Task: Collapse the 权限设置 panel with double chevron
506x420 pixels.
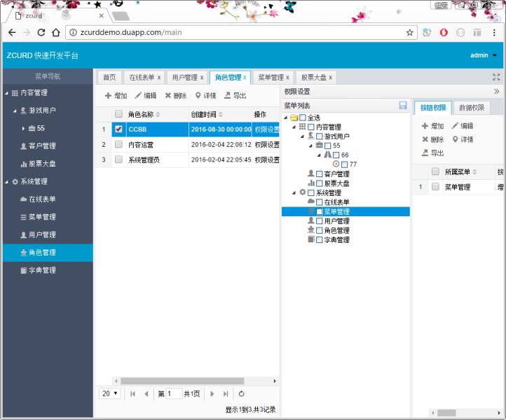Action: click(497, 92)
